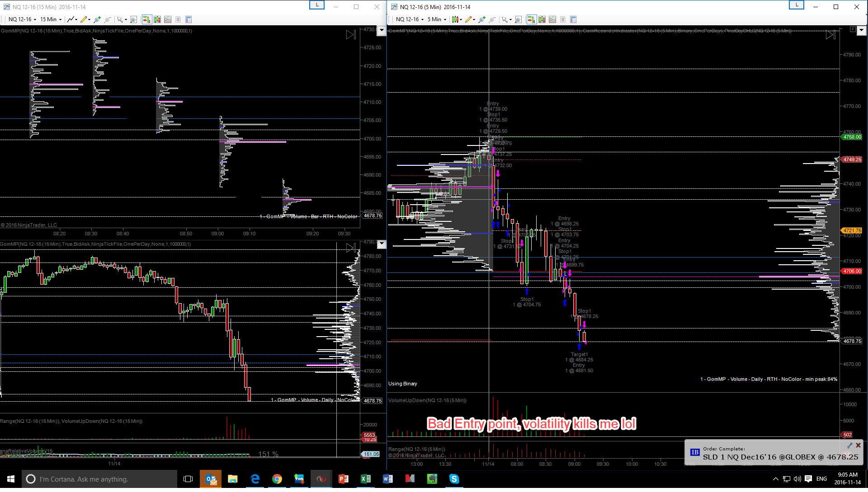Open cursor pointer menu in 15 Min window
868x492 pixels.
point(122,19)
